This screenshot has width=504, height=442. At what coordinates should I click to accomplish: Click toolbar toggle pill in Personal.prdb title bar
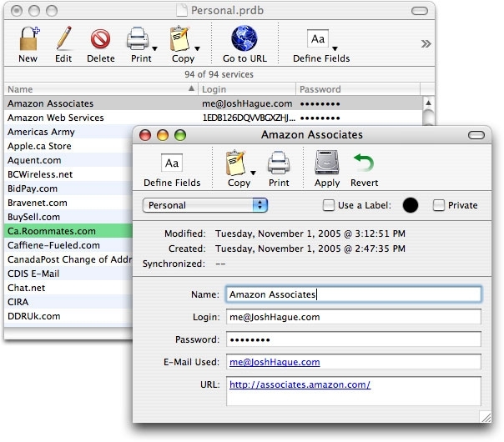420,11
